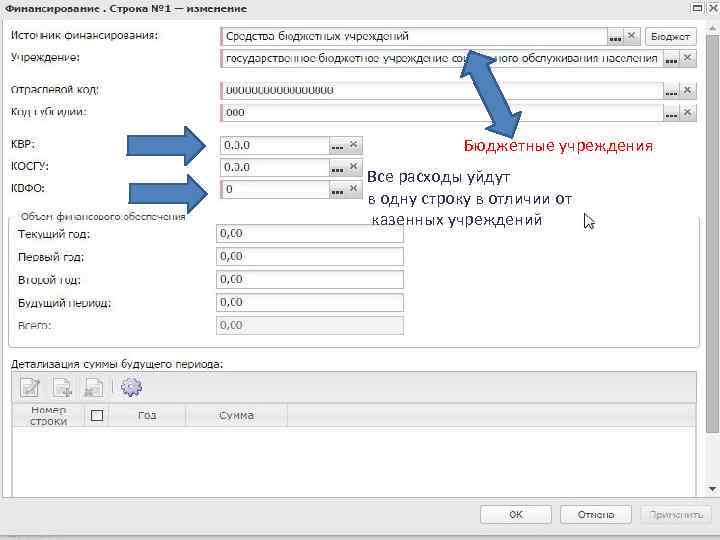Viewport: 720px width, 540px height.
Task: Open lookup for Источник финансирования field
Action: 615,36
